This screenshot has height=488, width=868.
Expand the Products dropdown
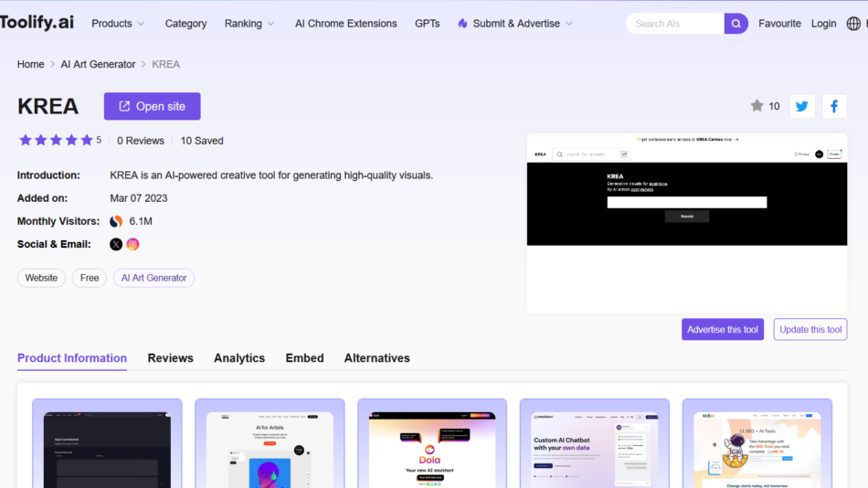(118, 24)
